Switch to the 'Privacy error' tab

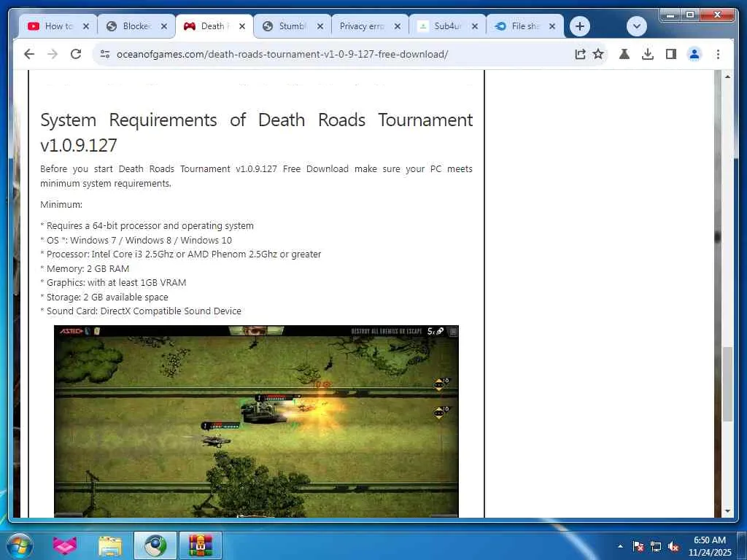(x=362, y=26)
